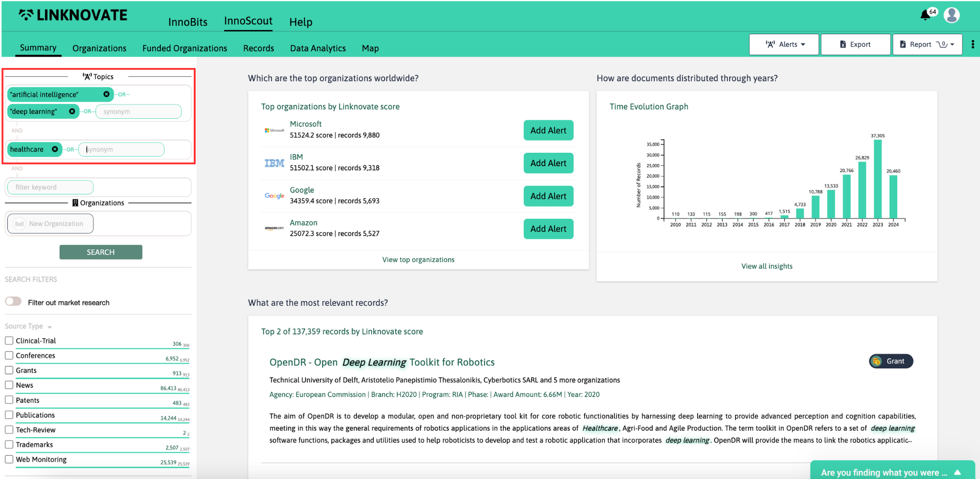Check the Grants source type
This screenshot has width=980, height=479.
click(9, 370)
